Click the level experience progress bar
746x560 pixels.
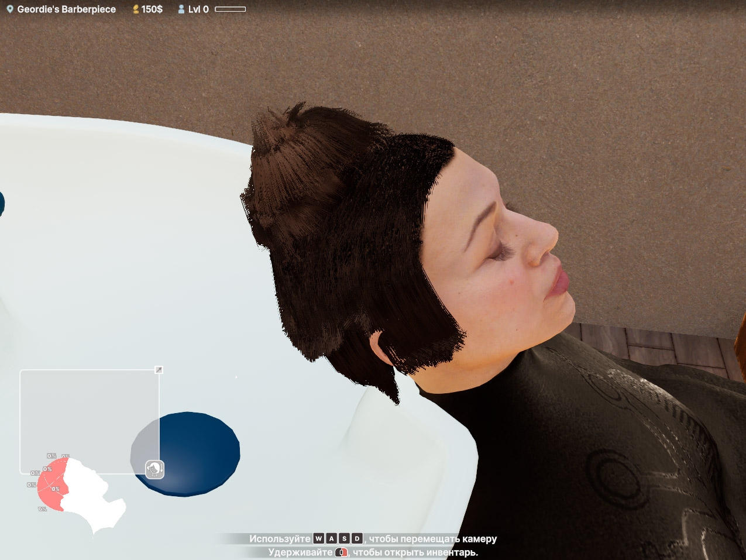tap(230, 9)
